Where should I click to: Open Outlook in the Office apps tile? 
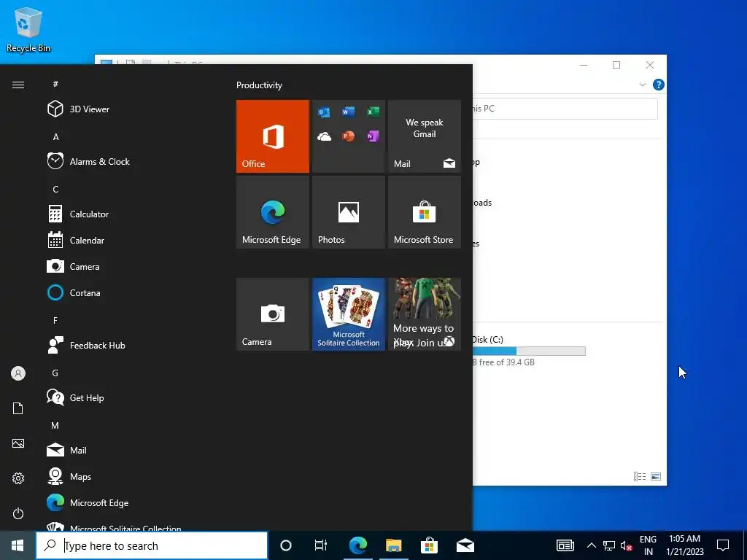click(324, 112)
